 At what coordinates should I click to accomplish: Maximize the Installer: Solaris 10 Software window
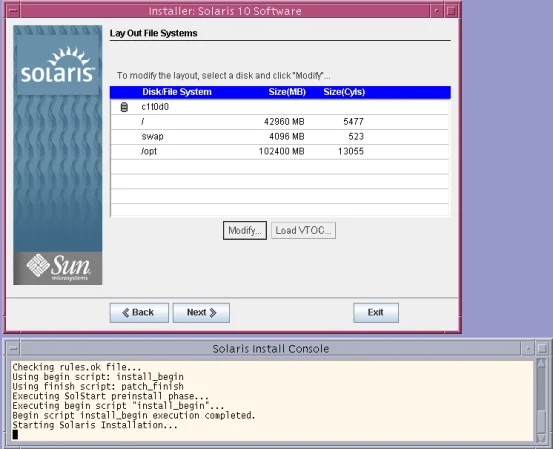coord(451,11)
